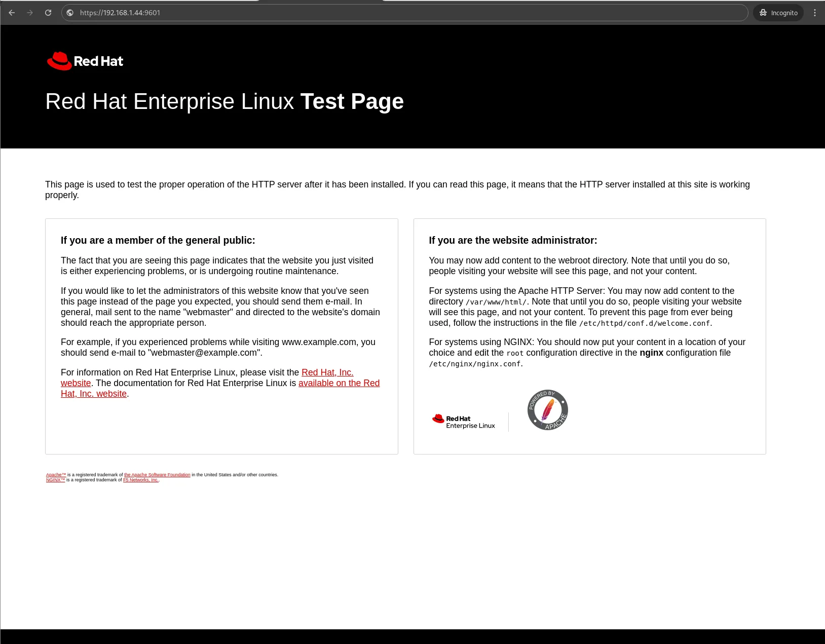Open the Chrome three-dot menu
This screenshot has width=825, height=644.
coord(815,13)
